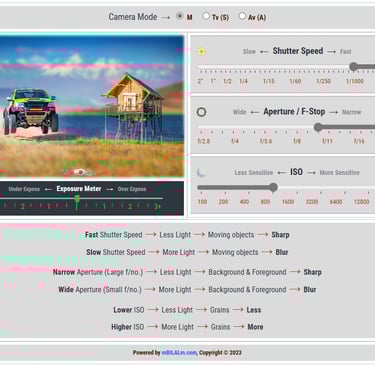Click the aperture ring icon
This screenshot has width=375, height=366.
click(x=201, y=112)
